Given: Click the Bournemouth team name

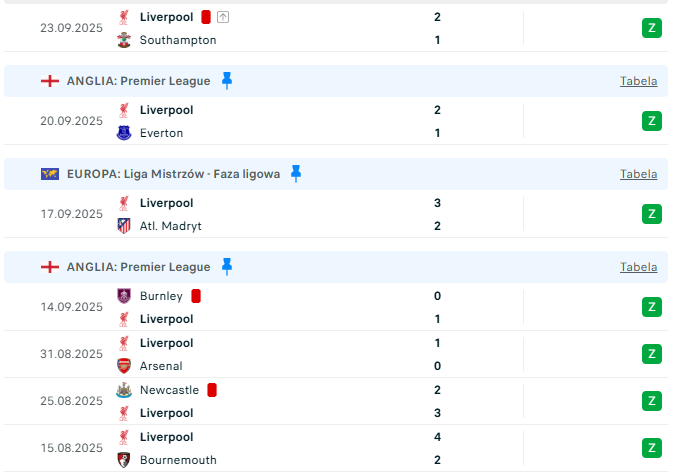Looking at the screenshot, I should point(178,460).
